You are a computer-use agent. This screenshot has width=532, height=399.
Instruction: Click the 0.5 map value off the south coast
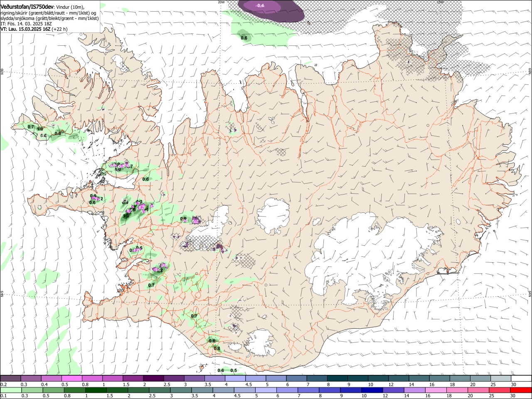(234, 370)
